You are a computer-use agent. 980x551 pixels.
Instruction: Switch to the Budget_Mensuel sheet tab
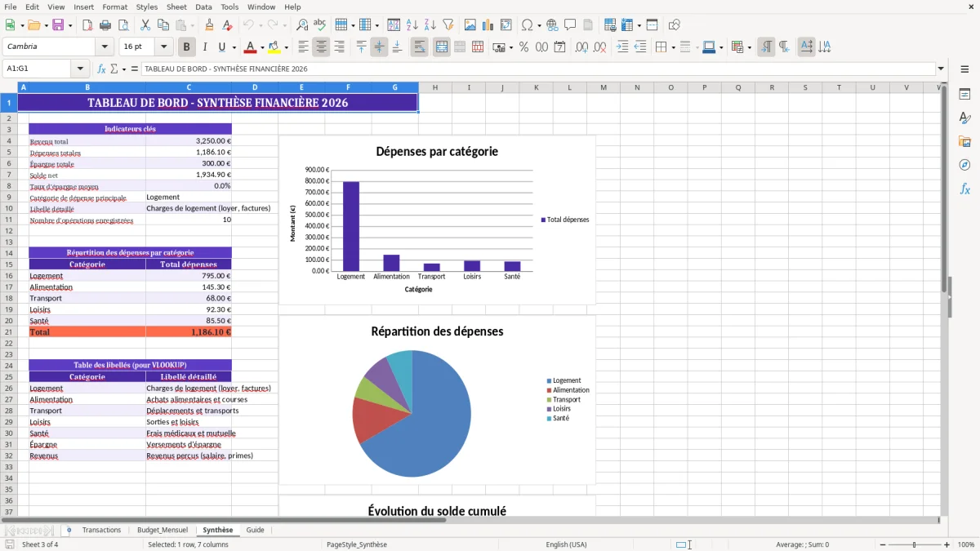pos(163,530)
